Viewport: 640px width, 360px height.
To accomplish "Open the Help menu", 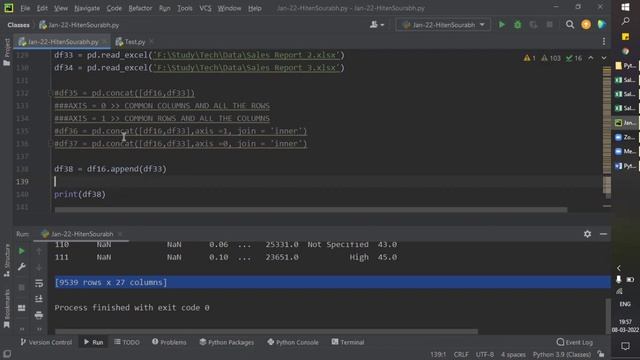I will (255, 8).
